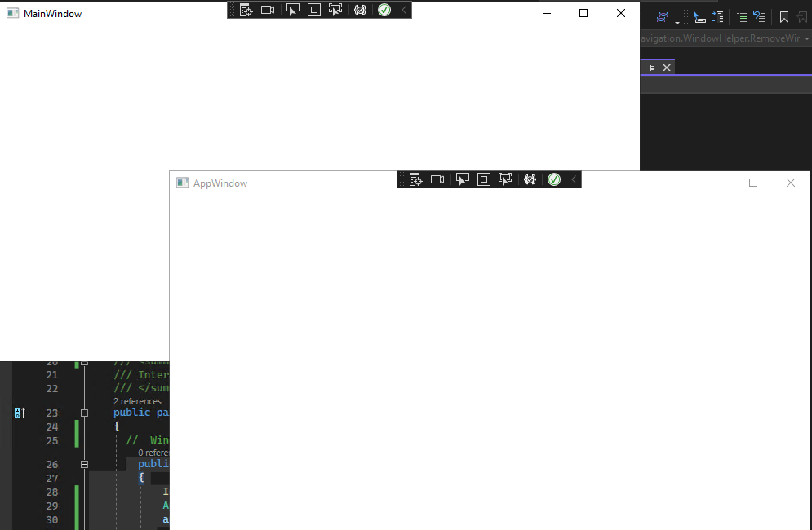The width and height of the screenshot is (812, 530).
Task: Toggle bookmark icon in Visual Studio toolbar
Action: (784, 17)
